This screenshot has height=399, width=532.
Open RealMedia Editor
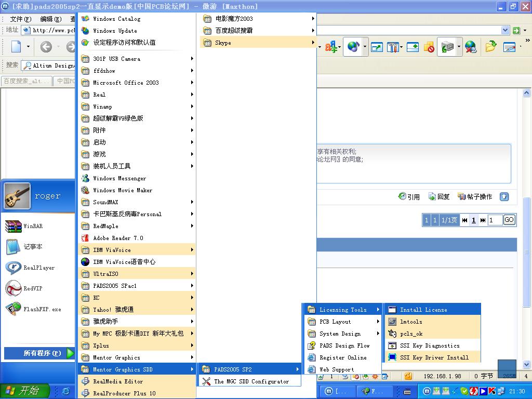[x=137, y=381]
